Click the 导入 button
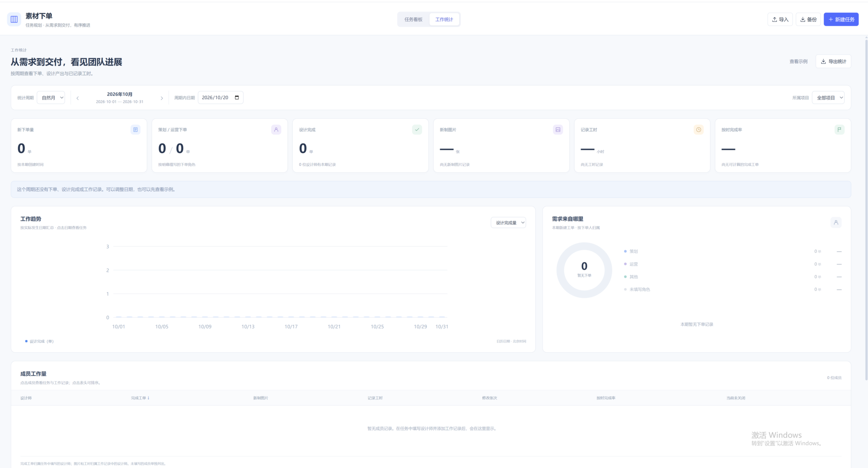Image resolution: width=868 pixels, height=468 pixels. (780, 19)
